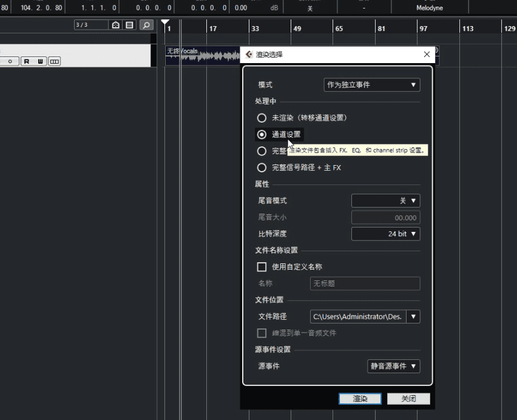
Task: Click the lanes icon on the track
Action: pyautogui.click(x=55, y=61)
